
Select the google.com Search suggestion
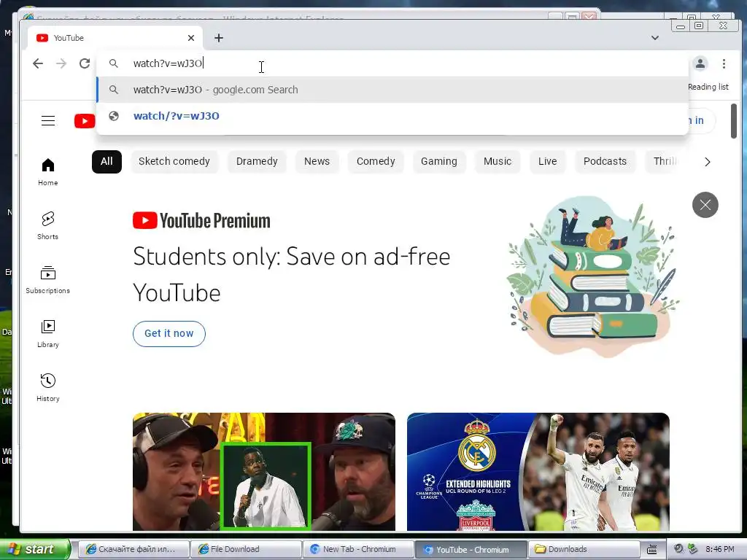[392, 90]
